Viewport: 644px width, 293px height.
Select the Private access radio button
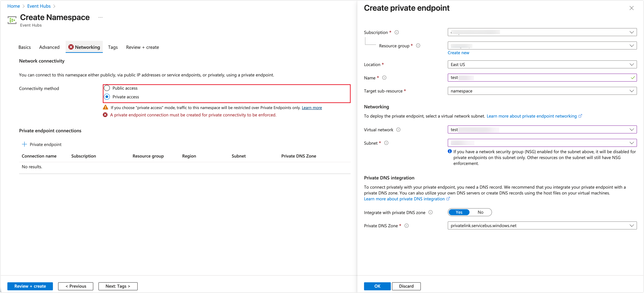[x=107, y=97]
